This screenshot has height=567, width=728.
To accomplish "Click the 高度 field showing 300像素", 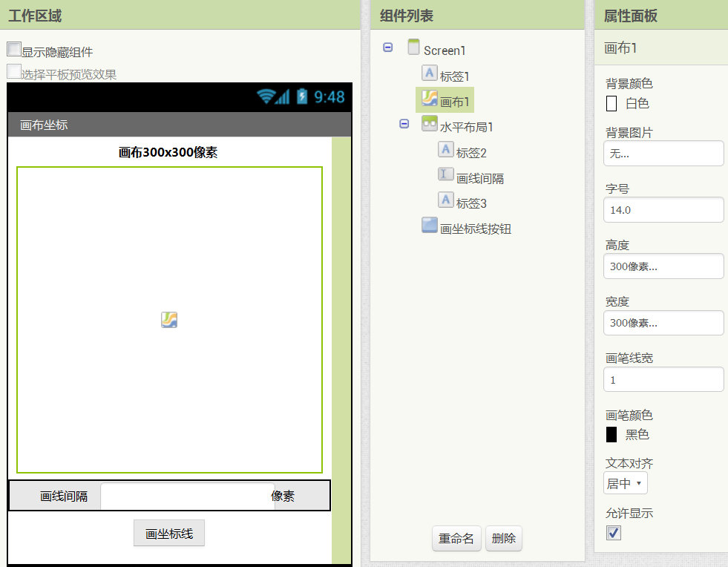I will click(x=663, y=266).
